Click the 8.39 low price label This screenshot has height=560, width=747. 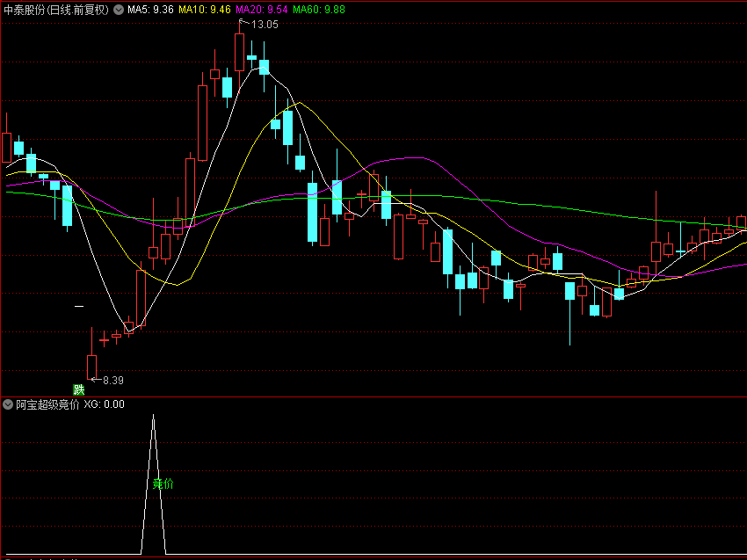113,381
